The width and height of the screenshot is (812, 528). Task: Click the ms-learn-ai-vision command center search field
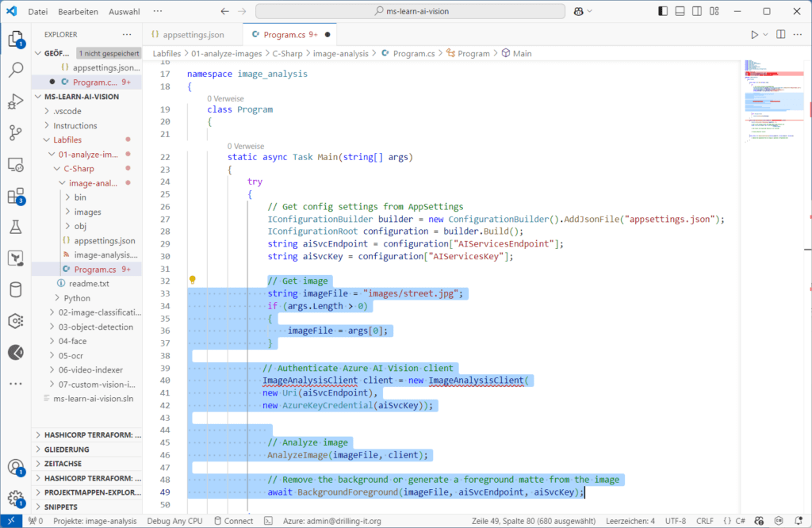[410, 11]
